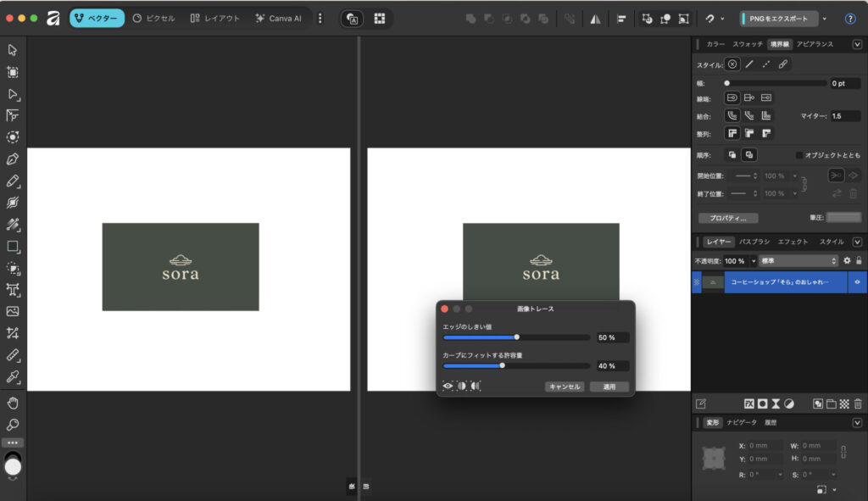Select the Pen tool in left toolbar
Image resolution: width=868 pixels, height=501 pixels.
(x=13, y=159)
